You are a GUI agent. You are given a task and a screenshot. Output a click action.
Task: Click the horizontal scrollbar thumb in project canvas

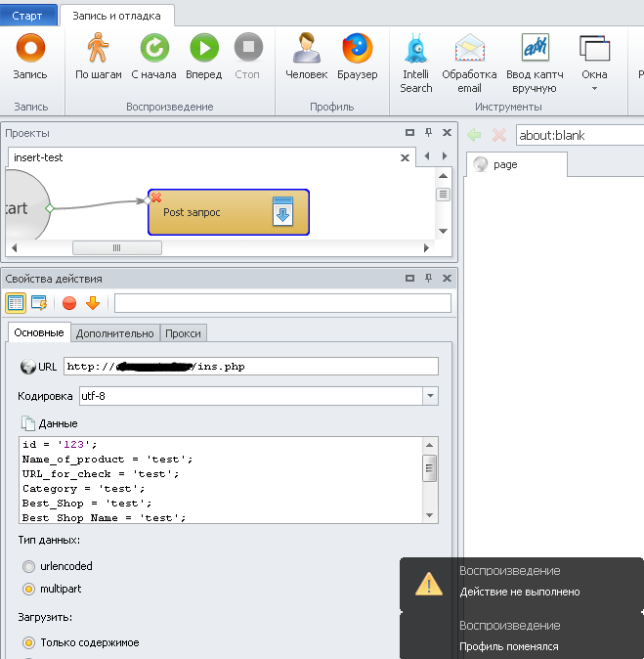117,248
